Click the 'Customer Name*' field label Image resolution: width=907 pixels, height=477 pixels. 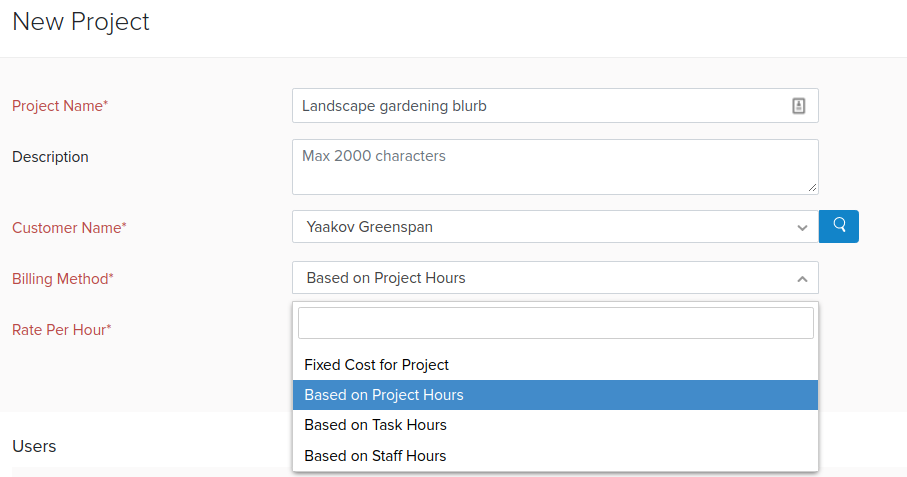pos(69,228)
